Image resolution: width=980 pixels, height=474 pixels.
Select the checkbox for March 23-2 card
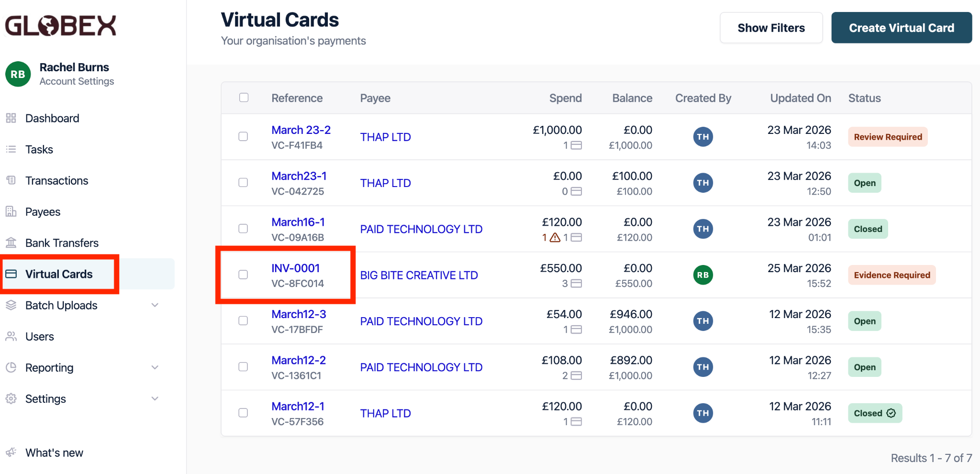point(243,137)
